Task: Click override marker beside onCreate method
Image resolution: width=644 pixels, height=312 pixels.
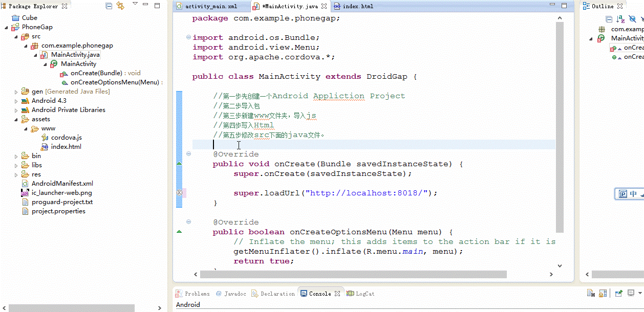Action: click(179, 163)
